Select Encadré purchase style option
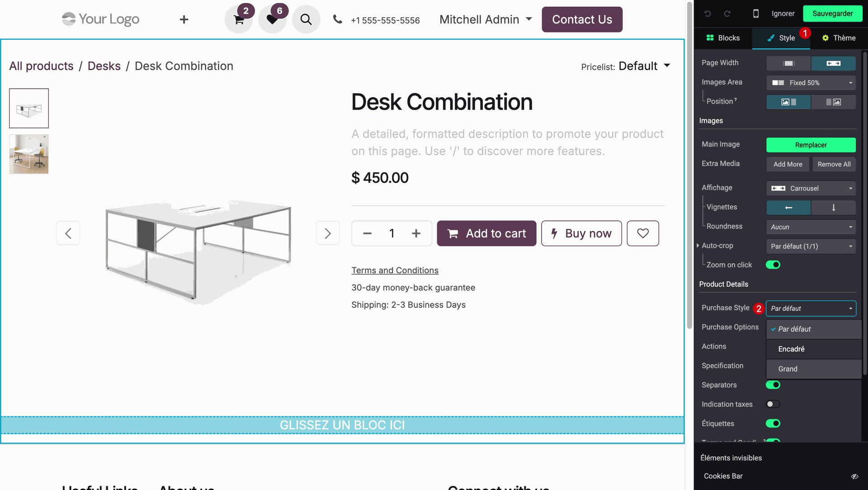The height and width of the screenshot is (490, 868). tap(792, 349)
